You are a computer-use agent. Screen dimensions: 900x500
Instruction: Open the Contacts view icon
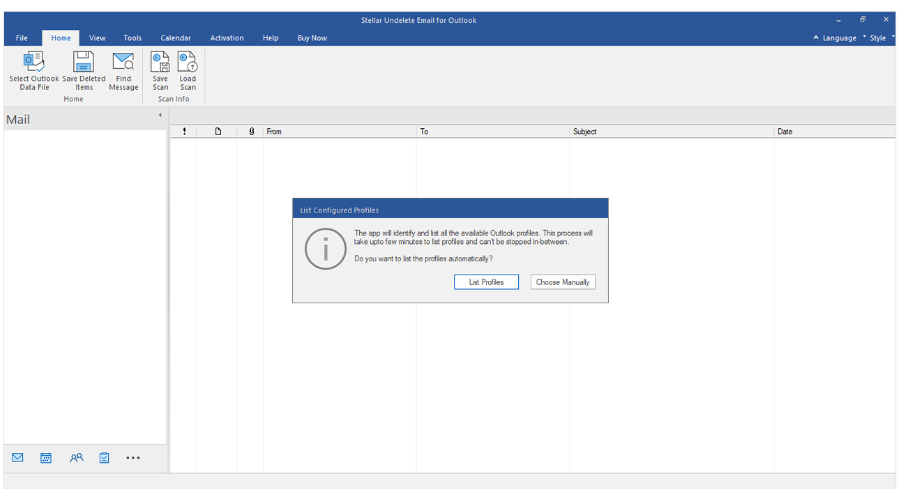tap(76, 458)
